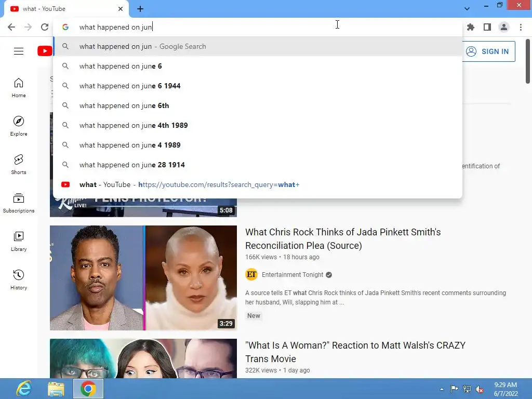Image resolution: width=532 pixels, height=399 pixels.
Task: Open the YouTube hamburger guide menu
Action: 19,51
